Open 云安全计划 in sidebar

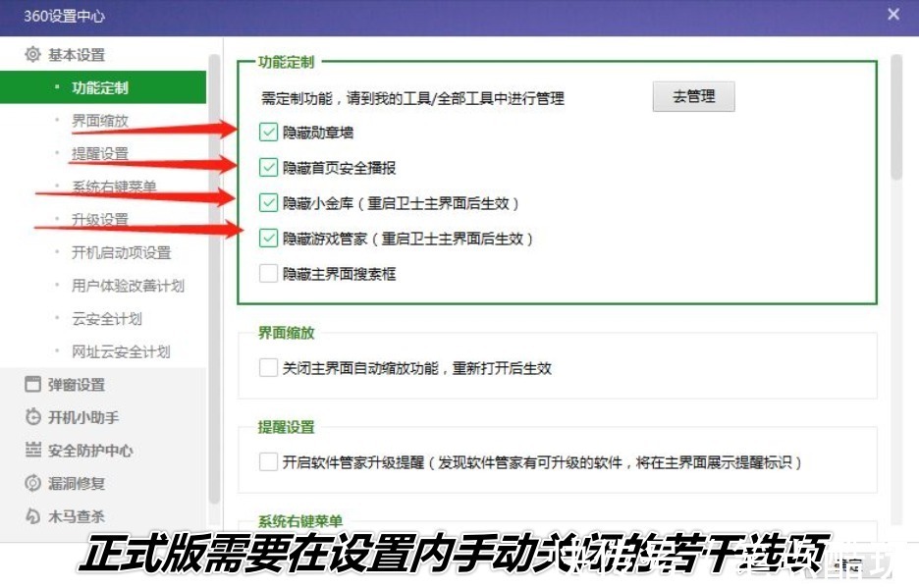pos(107,318)
